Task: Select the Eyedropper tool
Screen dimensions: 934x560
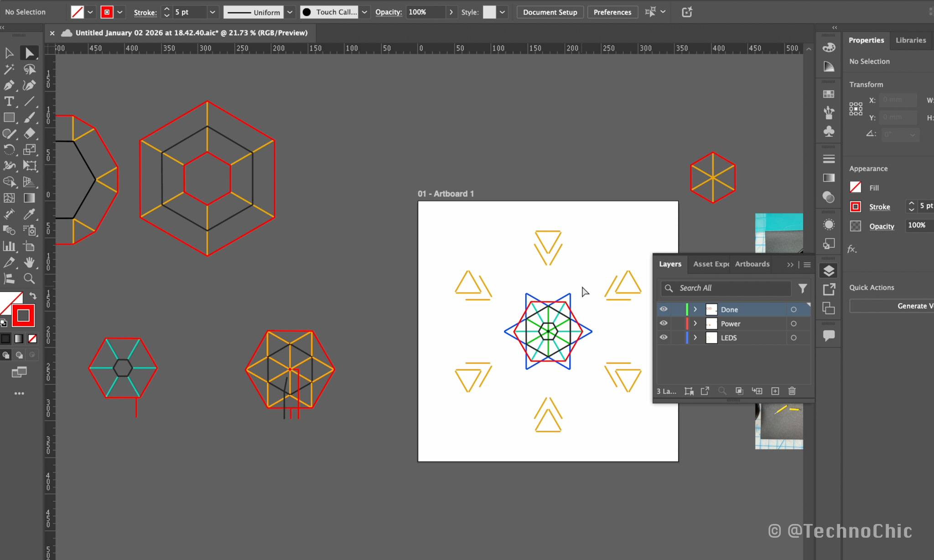Action: coord(29,214)
